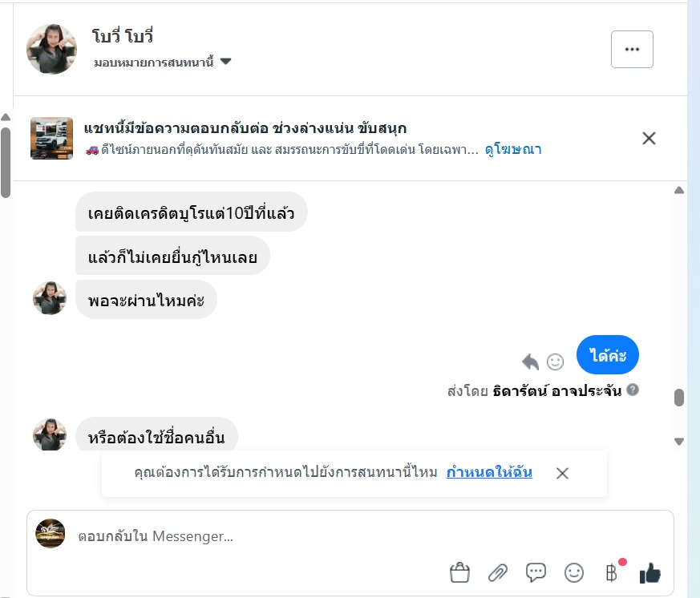Open the emoji picker in composer
This screenshot has width=700, height=598.
(x=574, y=572)
